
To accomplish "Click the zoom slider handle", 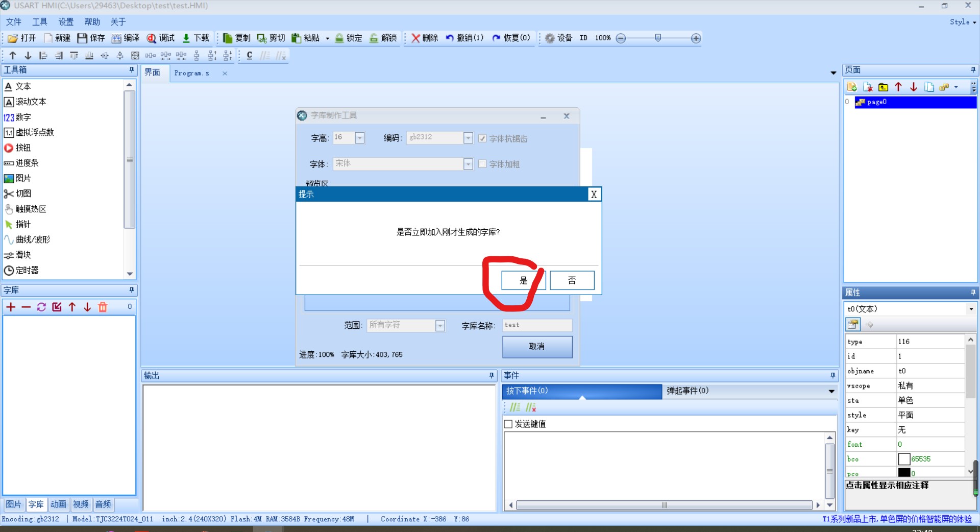I will (x=658, y=38).
